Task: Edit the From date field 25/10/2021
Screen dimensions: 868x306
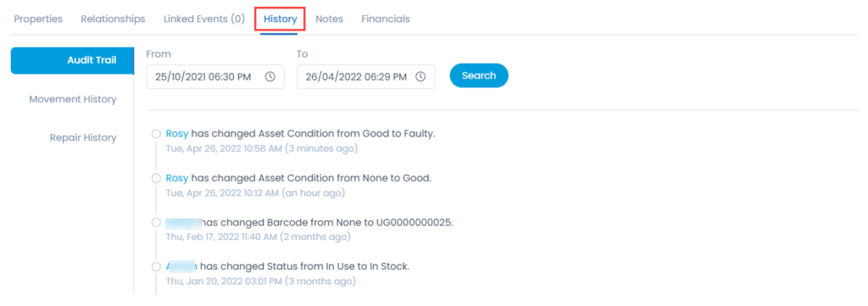Action: [x=215, y=77]
